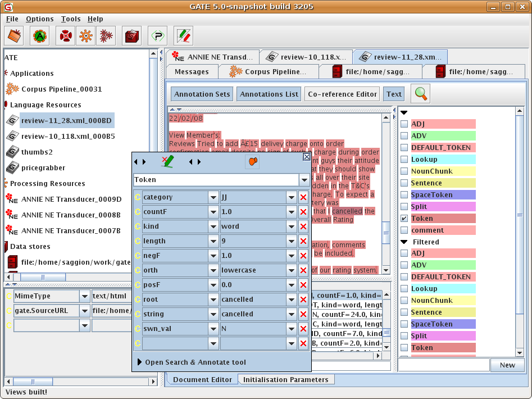Toggle the Text view button
Screen dimensions: 532x399
pos(394,94)
